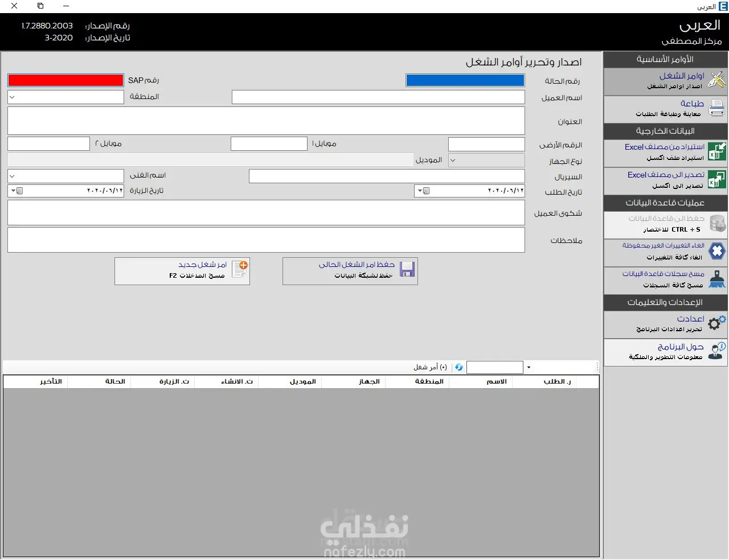Click the موبايل ١ input field
Screen dimensions: 729x560
click(269, 143)
